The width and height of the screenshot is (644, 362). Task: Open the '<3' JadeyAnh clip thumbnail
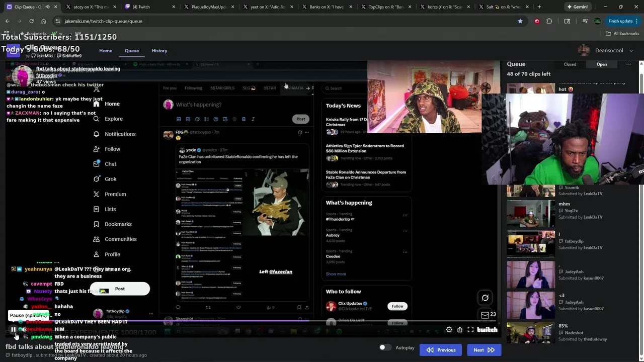[x=531, y=305]
